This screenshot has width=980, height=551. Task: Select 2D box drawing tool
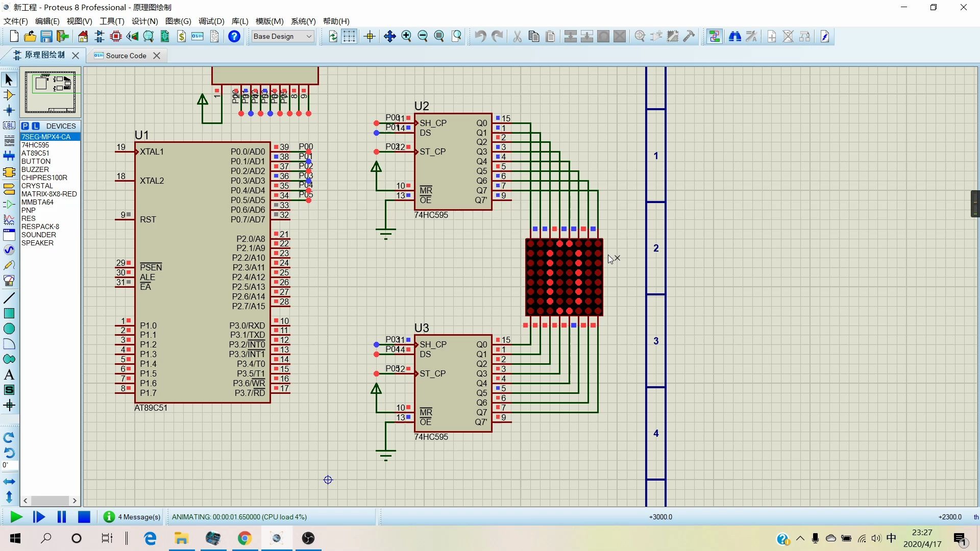coord(9,313)
